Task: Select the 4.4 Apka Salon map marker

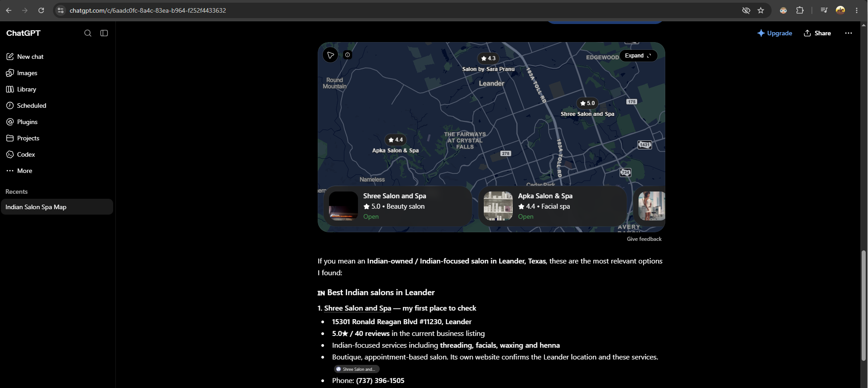Action: coord(396,140)
